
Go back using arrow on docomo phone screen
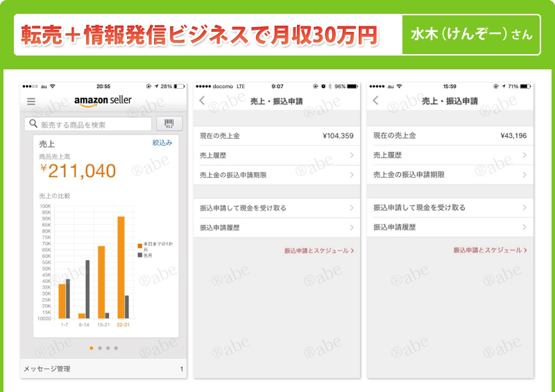coord(202,101)
